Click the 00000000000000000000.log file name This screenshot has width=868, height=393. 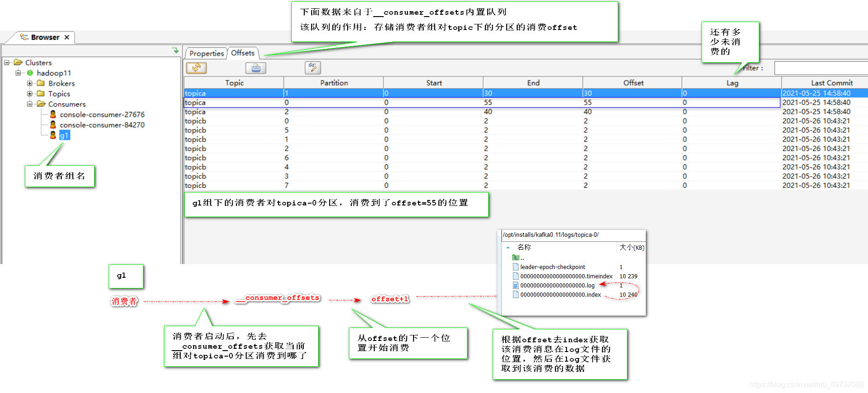point(557,286)
